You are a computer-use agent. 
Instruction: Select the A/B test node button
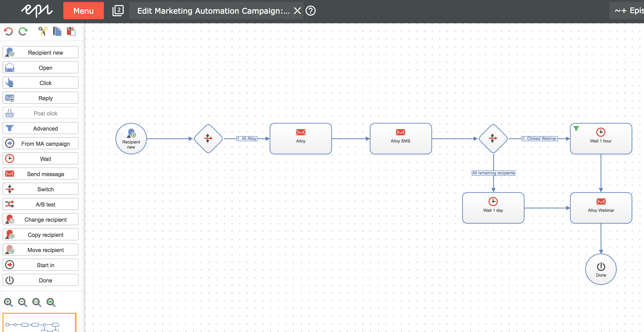(x=41, y=204)
